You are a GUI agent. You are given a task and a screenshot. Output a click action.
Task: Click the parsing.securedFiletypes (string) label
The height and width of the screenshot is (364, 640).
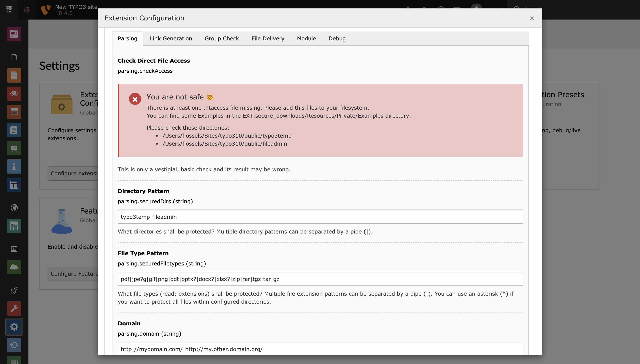point(162,263)
